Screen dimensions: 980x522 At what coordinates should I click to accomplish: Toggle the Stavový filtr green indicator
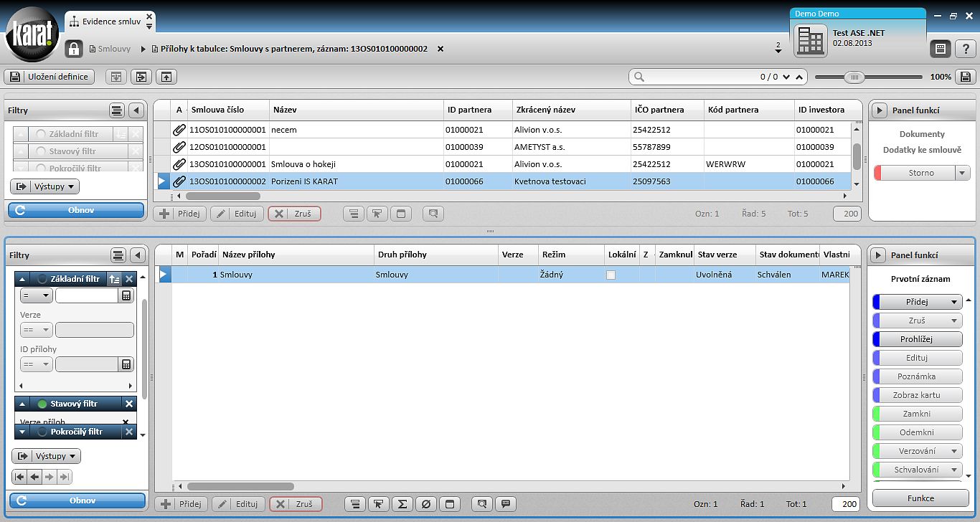click(42, 404)
